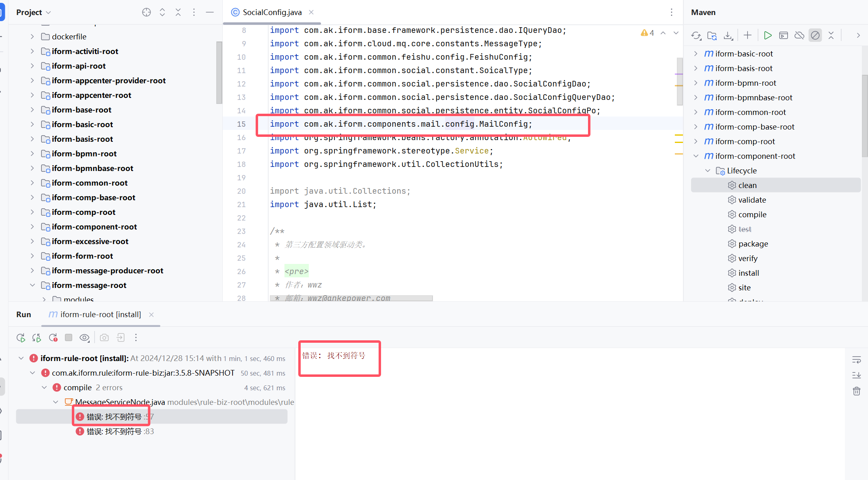Click the green Run Maven Build icon
This screenshot has height=480, width=868.
point(767,36)
